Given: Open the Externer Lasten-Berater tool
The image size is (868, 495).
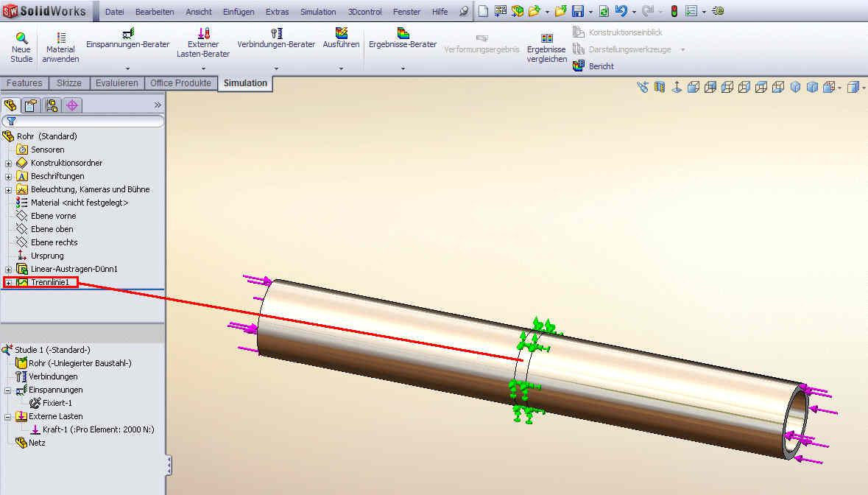Looking at the screenshot, I should (203, 43).
